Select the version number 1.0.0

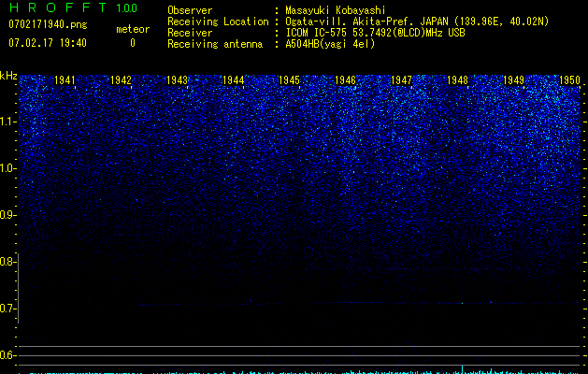(x=127, y=8)
